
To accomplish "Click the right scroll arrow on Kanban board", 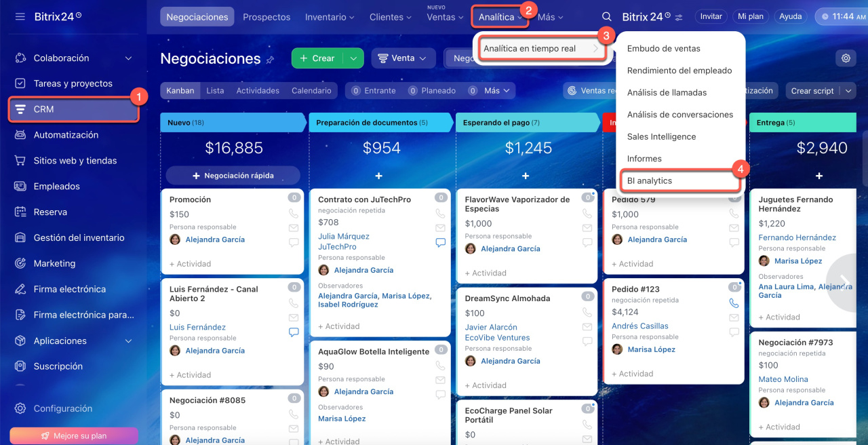I will point(845,282).
